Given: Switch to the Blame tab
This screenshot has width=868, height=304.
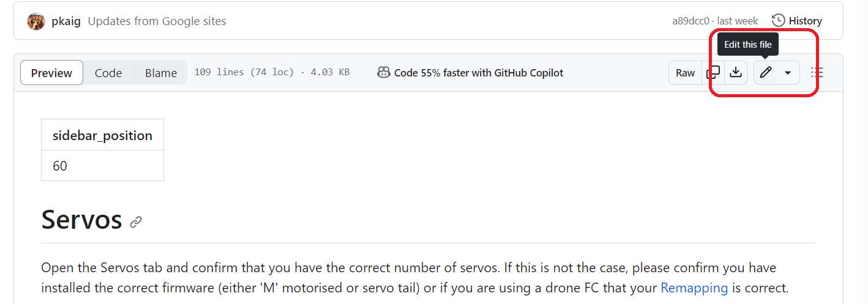Looking at the screenshot, I should pos(161,73).
